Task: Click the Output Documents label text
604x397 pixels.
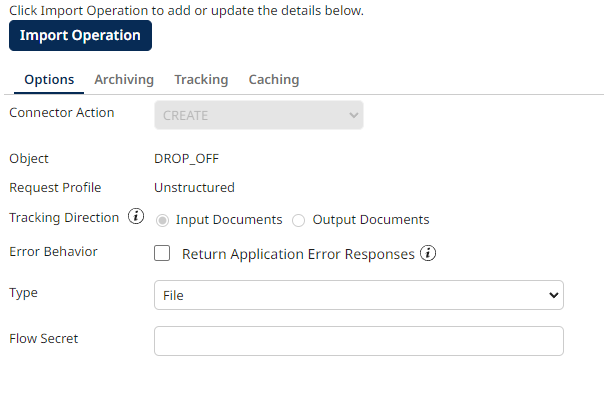Action: (x=371, y=220)
